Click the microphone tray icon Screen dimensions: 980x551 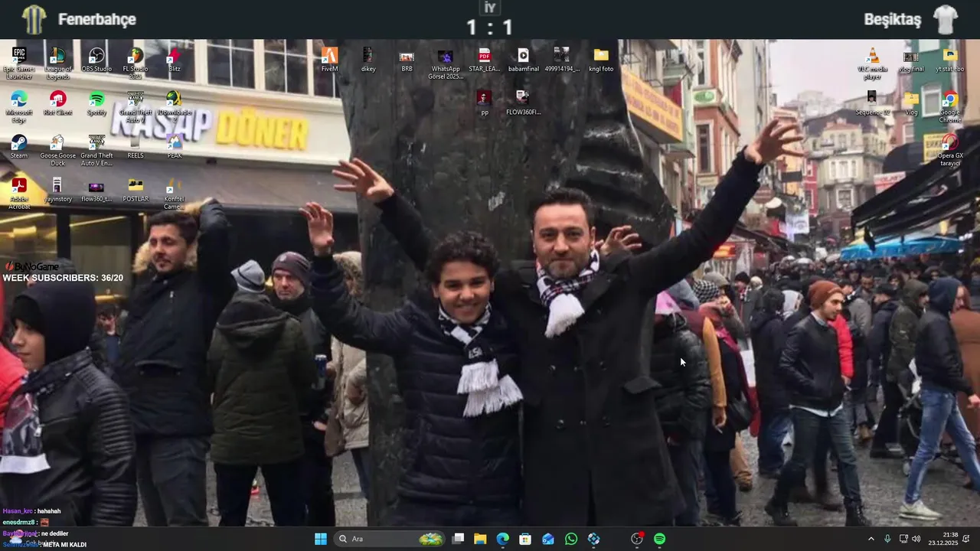887,539
